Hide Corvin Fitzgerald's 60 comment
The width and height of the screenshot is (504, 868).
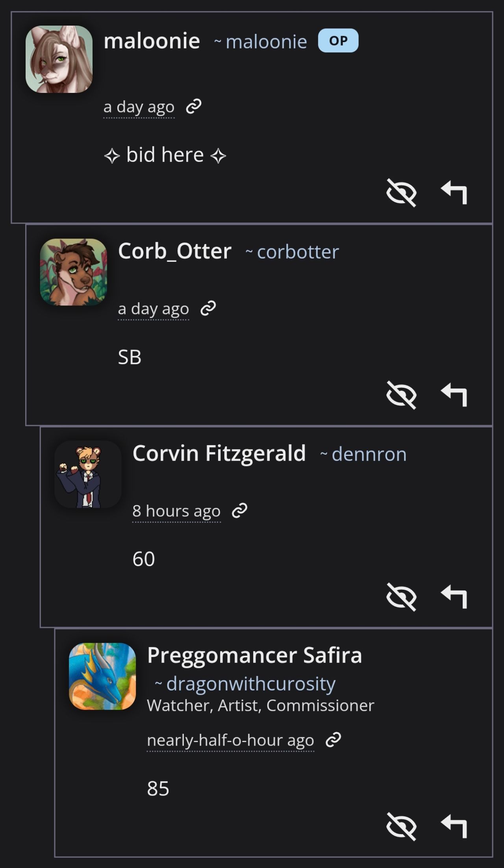tap(401, 597)
